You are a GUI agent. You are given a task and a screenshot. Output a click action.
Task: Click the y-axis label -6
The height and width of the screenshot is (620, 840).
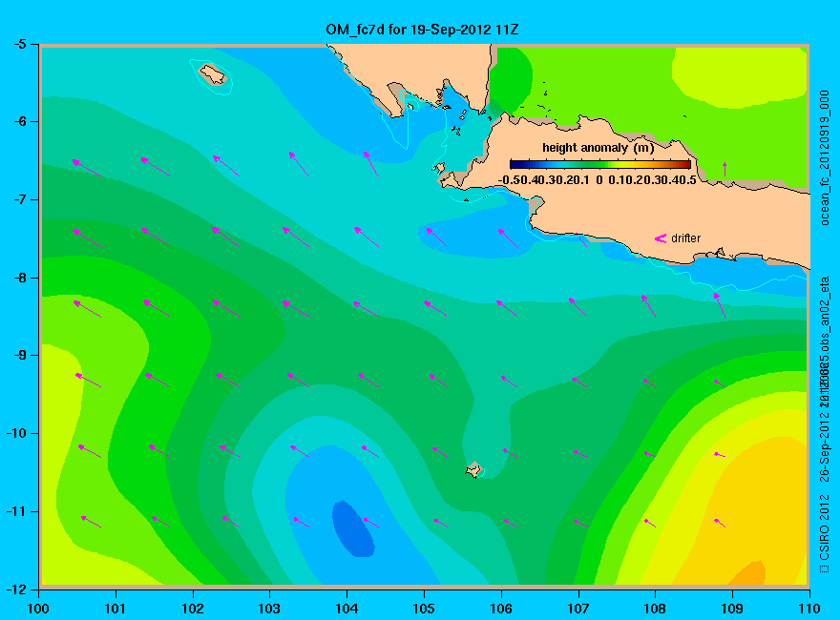(20, 121)
